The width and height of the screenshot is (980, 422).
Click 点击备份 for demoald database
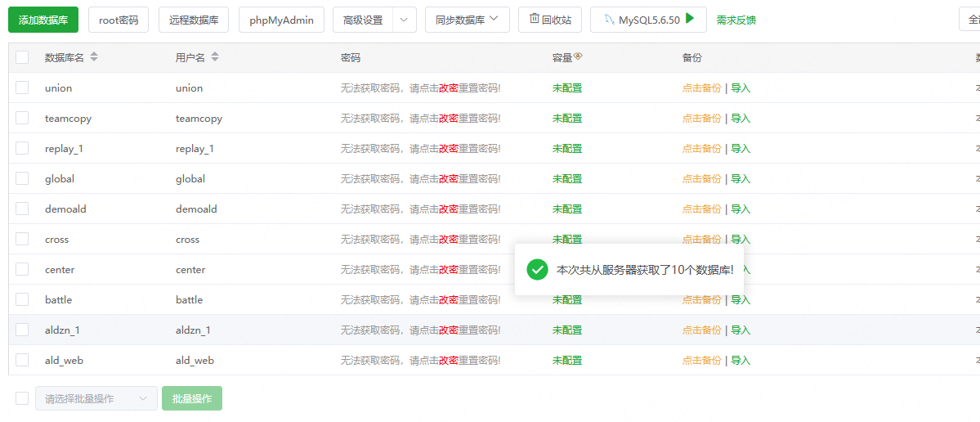tap(701, 209)
